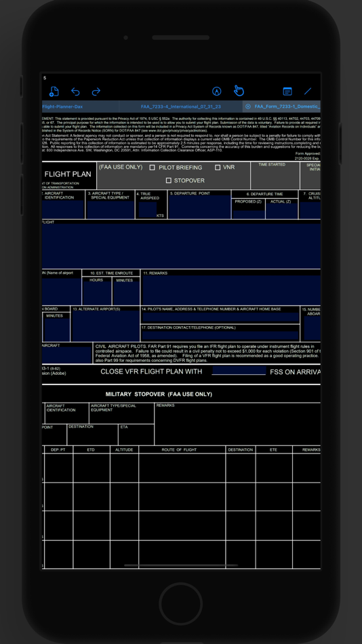Image resolution: width=362 pixels, height=644 pixels.
Task: Open the form fields panel icon
Action: click(287, 92)
